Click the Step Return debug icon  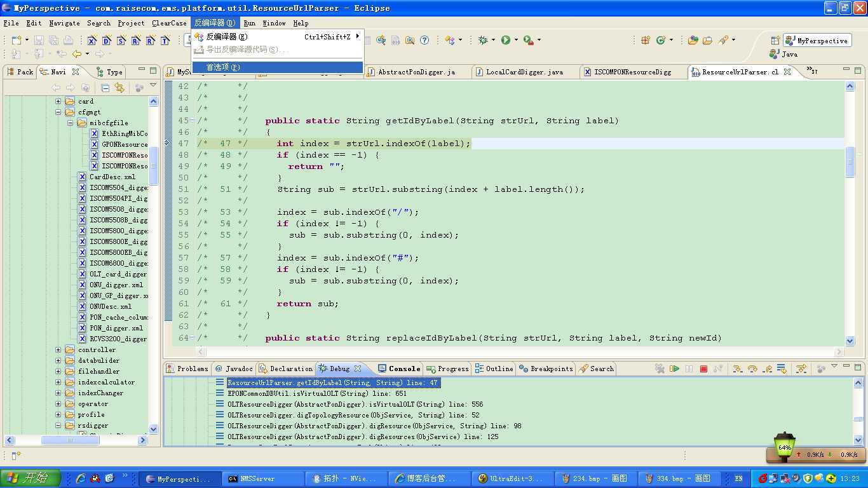pos(767,369)
